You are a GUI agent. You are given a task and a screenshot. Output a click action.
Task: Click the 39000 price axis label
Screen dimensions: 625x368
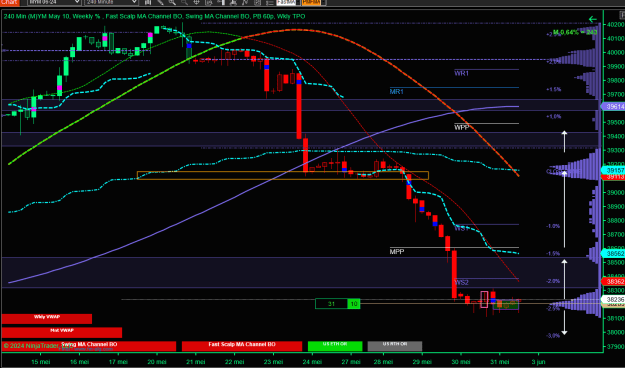(x=615, y=193)
